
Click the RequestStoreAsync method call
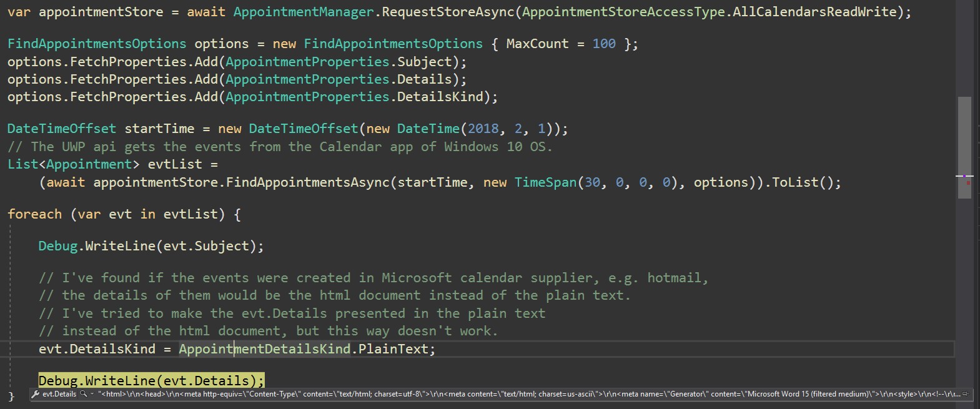tap(448, 12)
